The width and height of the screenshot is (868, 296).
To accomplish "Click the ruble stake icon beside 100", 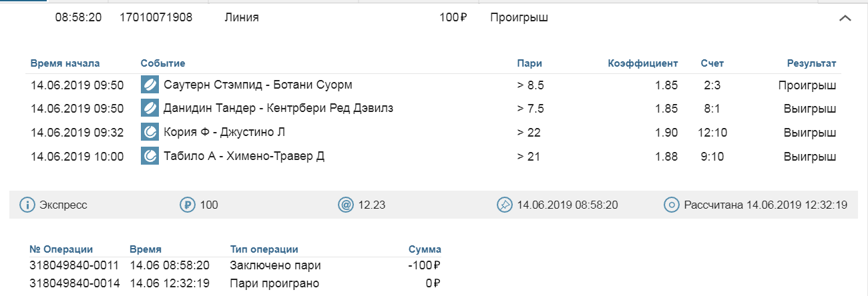I will [187, 205].
